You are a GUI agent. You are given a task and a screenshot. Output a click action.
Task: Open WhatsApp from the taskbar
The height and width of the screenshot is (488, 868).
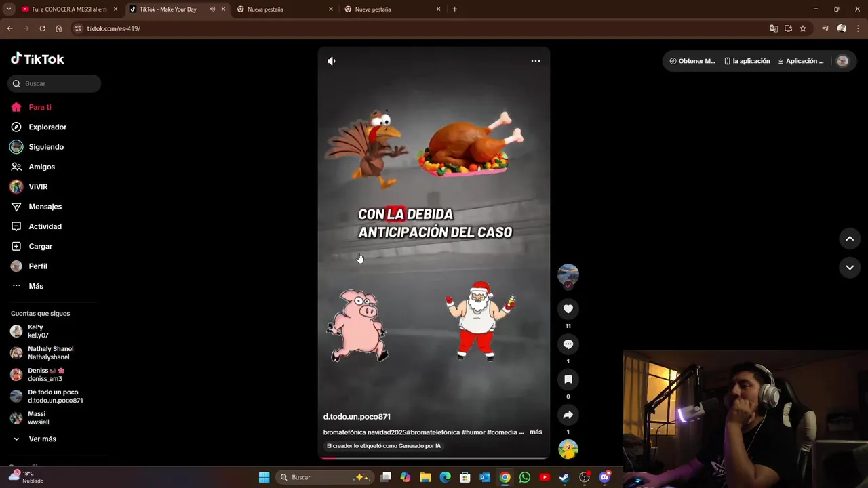pyautogui.click(x=525, y=477)
